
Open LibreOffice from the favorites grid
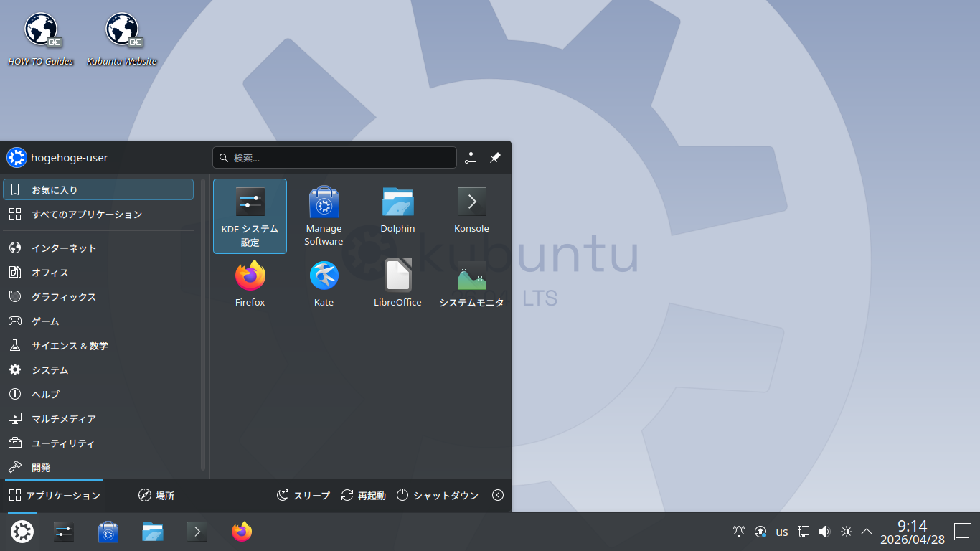pos(397,282)
